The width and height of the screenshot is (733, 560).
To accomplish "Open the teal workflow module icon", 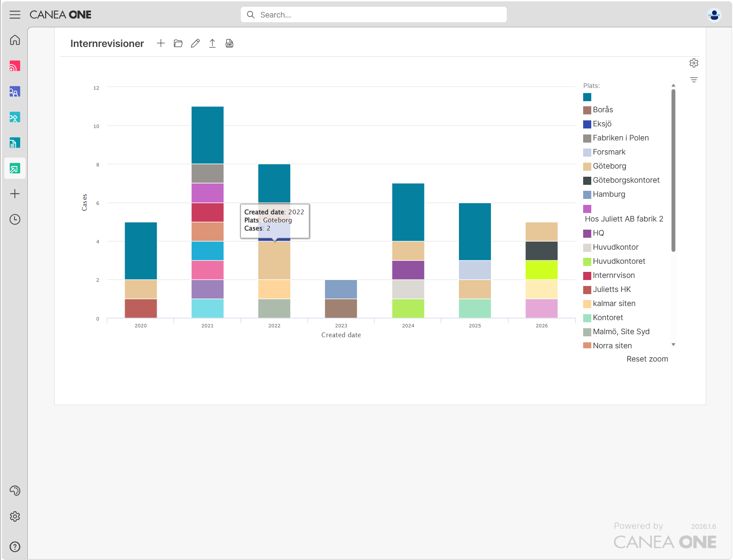I will 15,117.
